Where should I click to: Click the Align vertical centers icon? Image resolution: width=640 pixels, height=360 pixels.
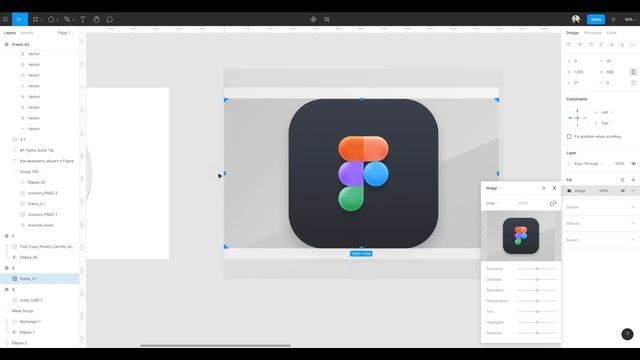[612, 44]
